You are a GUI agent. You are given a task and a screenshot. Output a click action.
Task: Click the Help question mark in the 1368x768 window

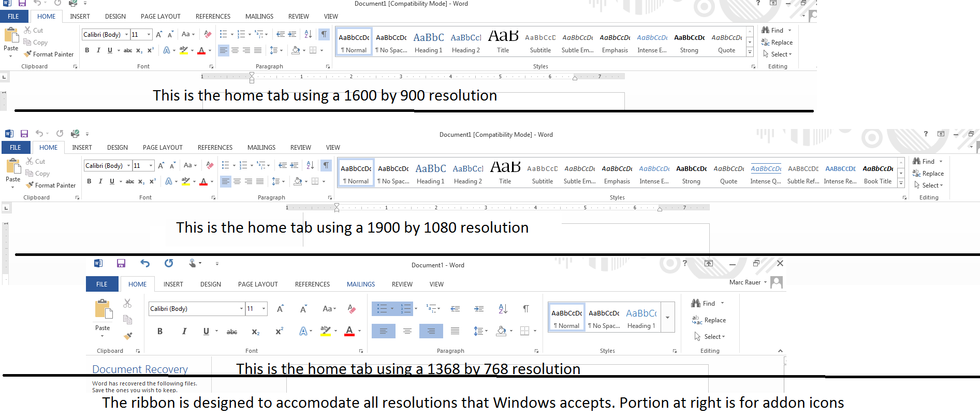click(684, 263)
